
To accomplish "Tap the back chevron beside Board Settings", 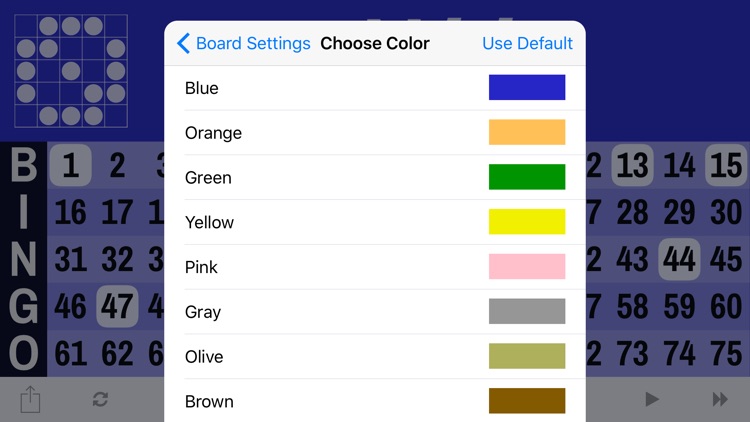I will [183, 43].
